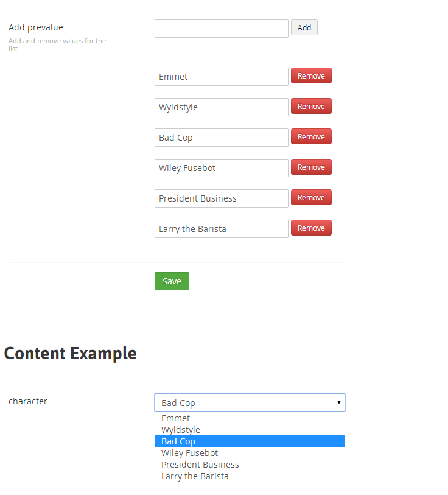Focus the empty Add prevalue text field
This screenshot has height=495, width=448.
(221, 29)
